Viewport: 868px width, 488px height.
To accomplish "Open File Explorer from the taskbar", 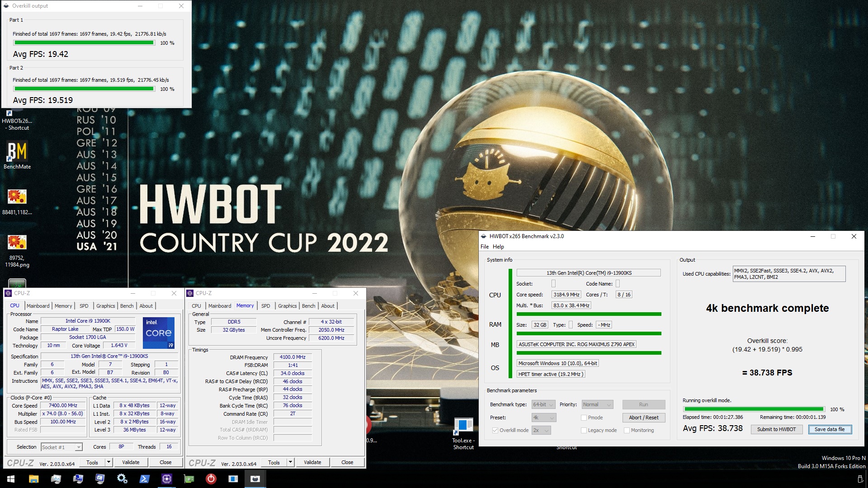I will 33,479.
